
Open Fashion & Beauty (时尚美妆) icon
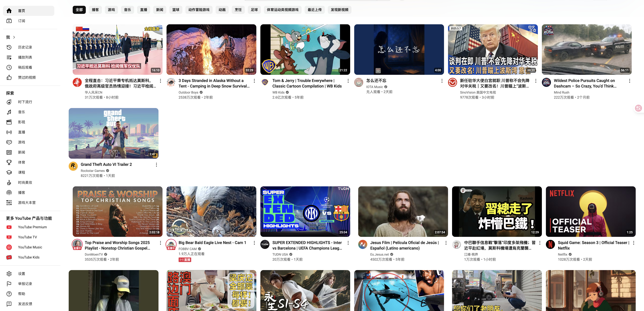click(x=9, y=182)
